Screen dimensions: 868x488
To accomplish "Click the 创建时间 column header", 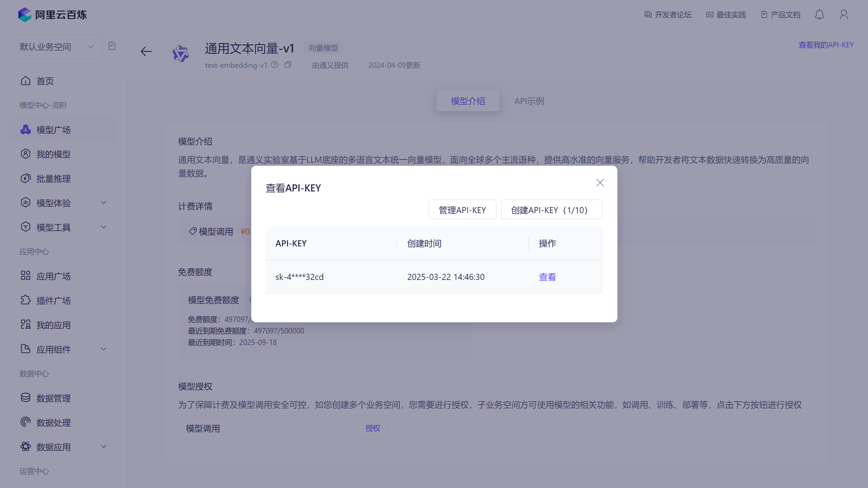I will [424, 243].
